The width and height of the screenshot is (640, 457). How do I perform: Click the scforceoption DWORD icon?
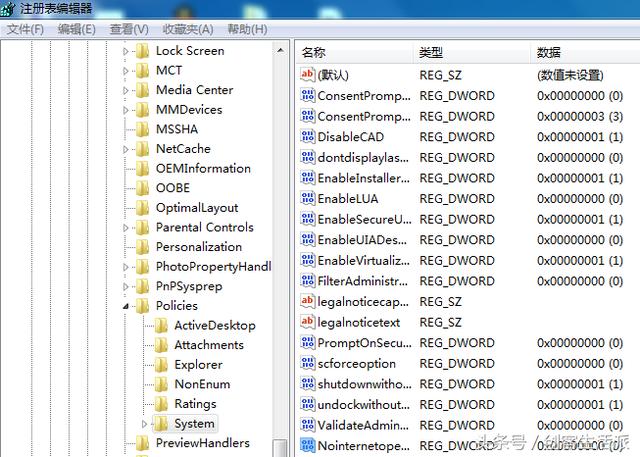307,363
